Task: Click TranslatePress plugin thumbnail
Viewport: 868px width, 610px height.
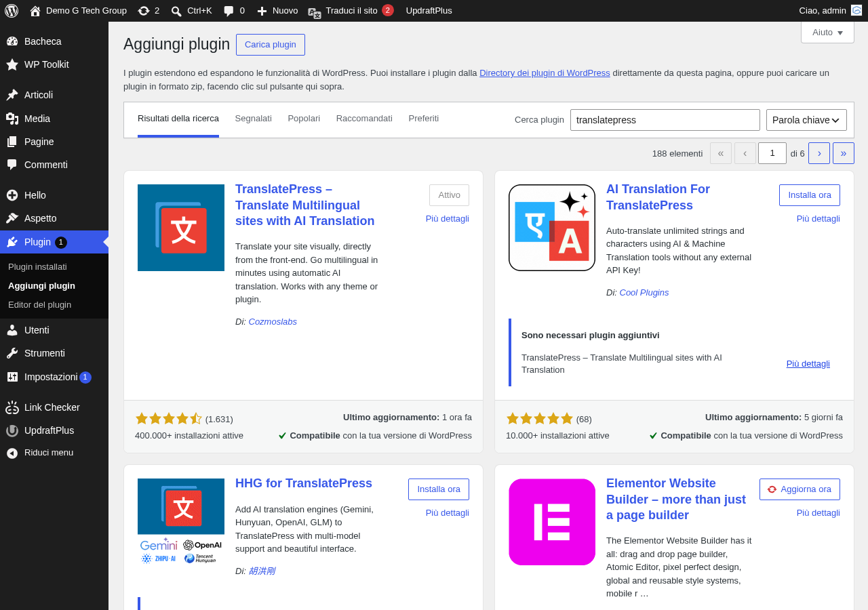Action: tap(181, 228)
